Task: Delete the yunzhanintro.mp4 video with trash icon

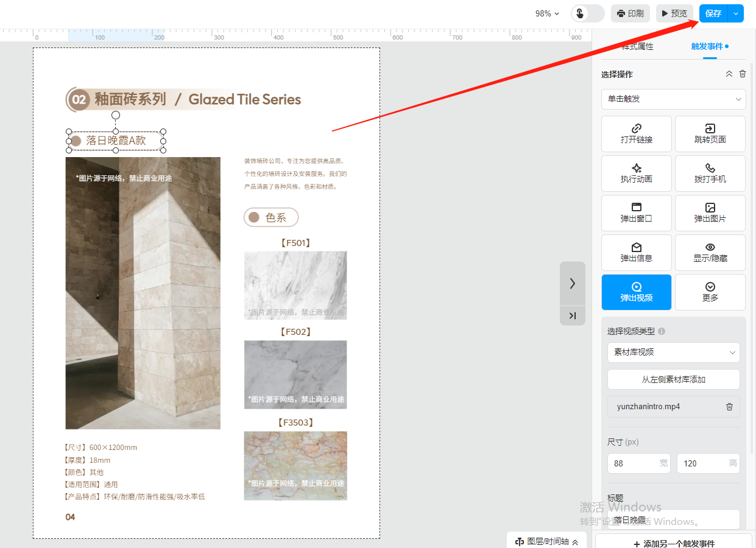Action: point(729,407)
